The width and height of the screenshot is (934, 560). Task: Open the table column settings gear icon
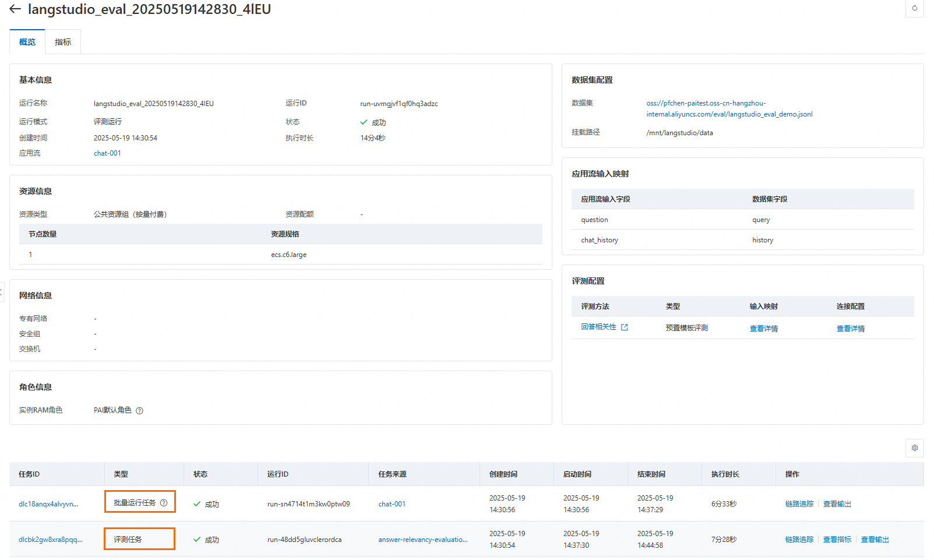915,448
